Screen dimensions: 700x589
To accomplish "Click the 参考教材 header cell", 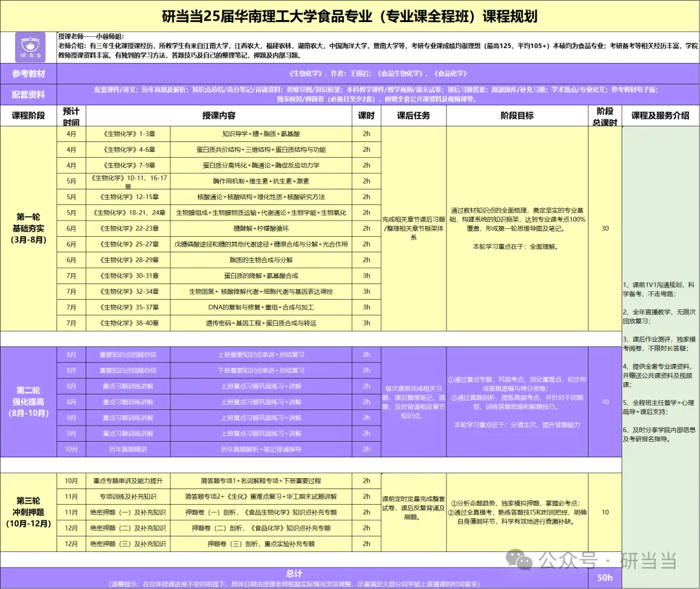I will [29, 74].
